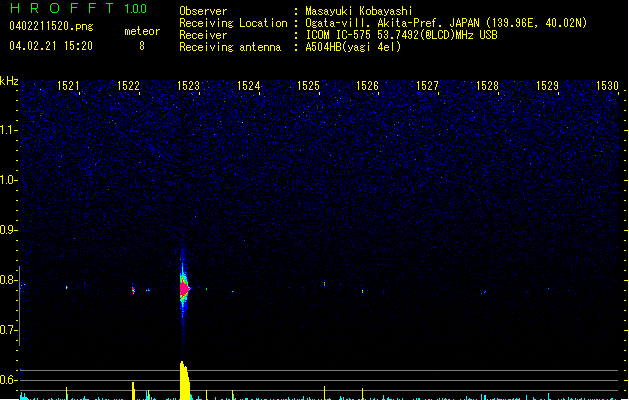This screenshot has height=400, width=629.
Task: Click the 1522 time axis marker
Action: coord(128,86)
